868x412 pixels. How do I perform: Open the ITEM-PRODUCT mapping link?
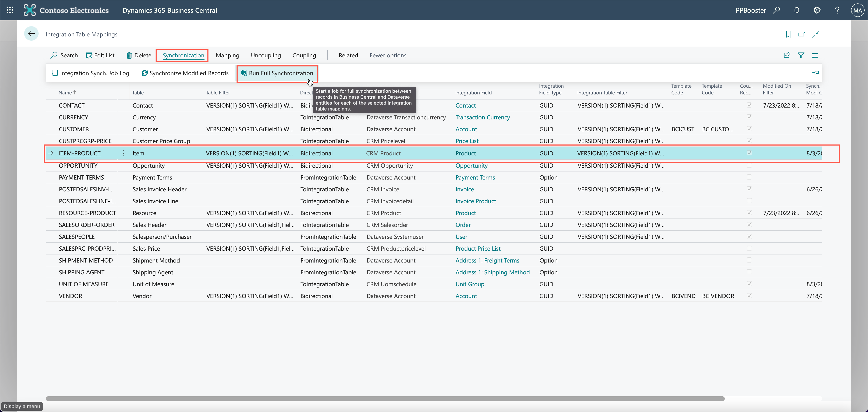point(79,153)
